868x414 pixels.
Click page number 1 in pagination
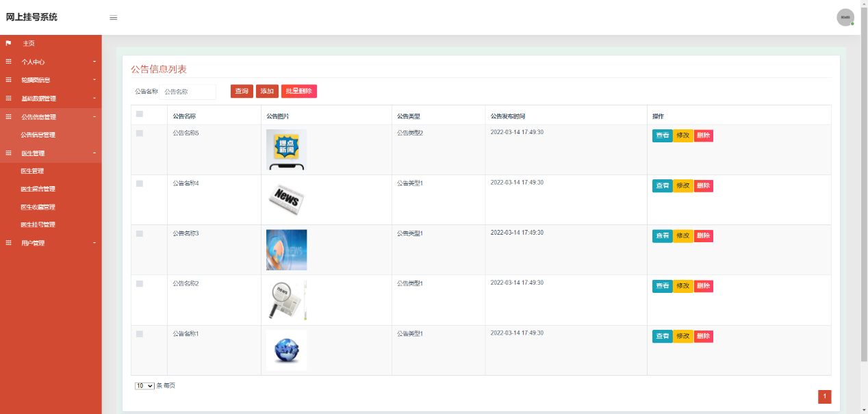tap(825, 396)
